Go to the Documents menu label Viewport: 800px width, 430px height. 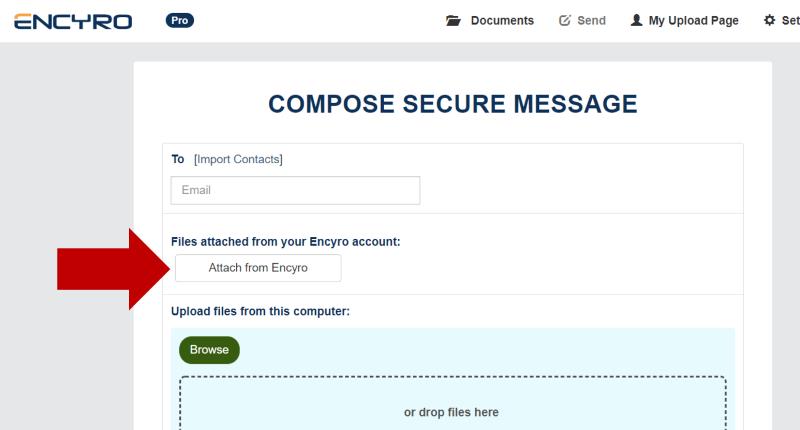click(502, 20)
